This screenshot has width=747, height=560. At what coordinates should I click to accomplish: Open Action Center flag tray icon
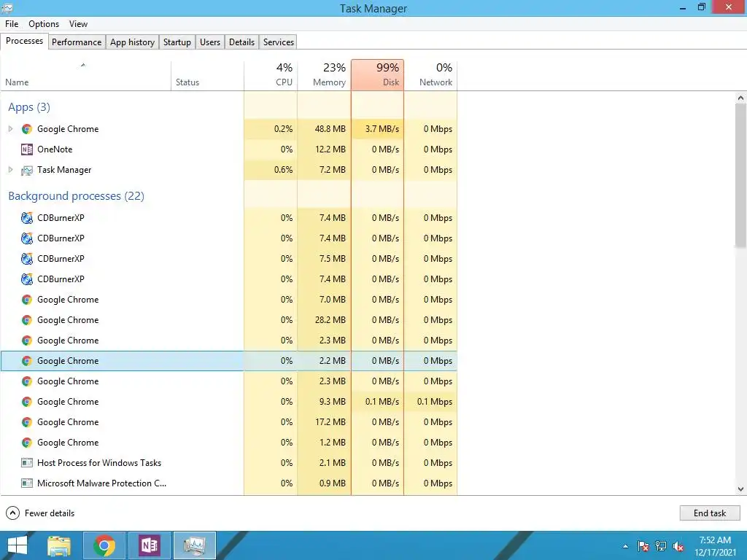[x=643, y=546]
